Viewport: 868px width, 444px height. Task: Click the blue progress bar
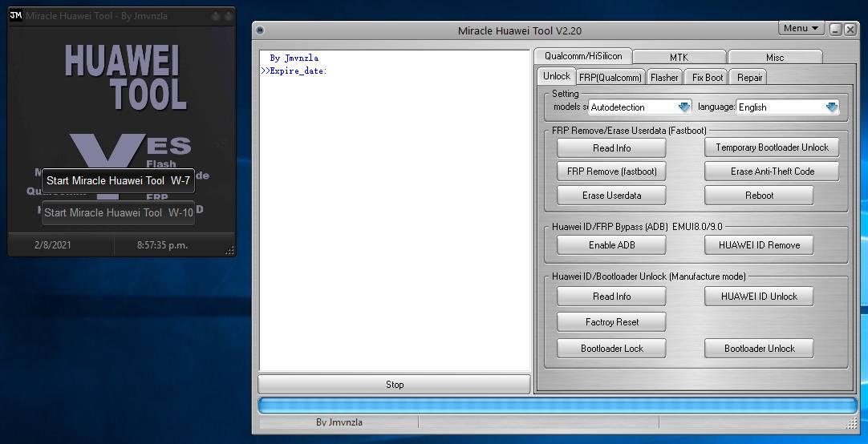point(558,406)
